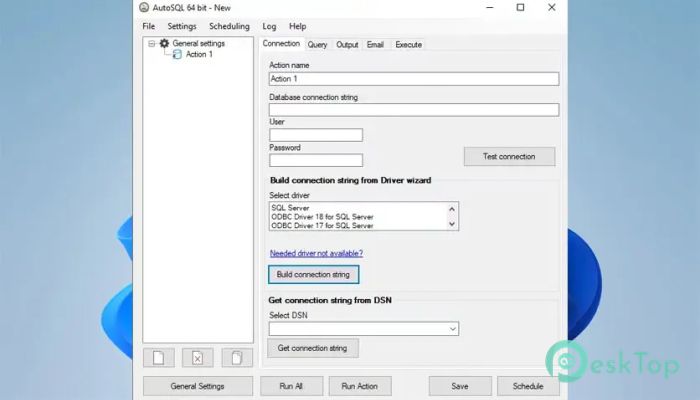The height and width of the screenshot is (400, 700).
Task: Click the Schedule button
Action: [x=528, y=386]
